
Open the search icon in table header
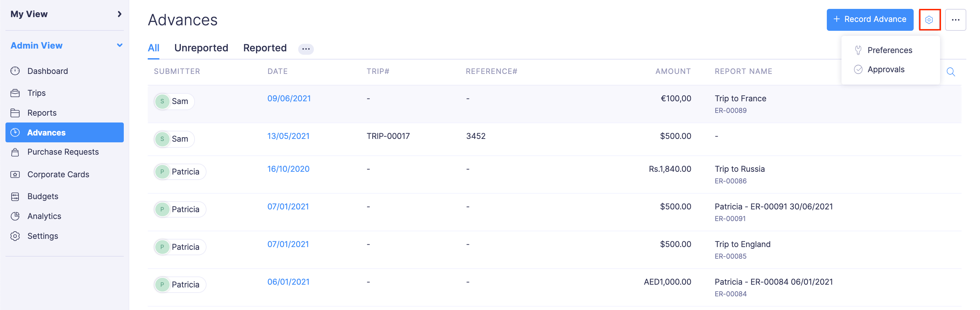[x=950, y=72]
